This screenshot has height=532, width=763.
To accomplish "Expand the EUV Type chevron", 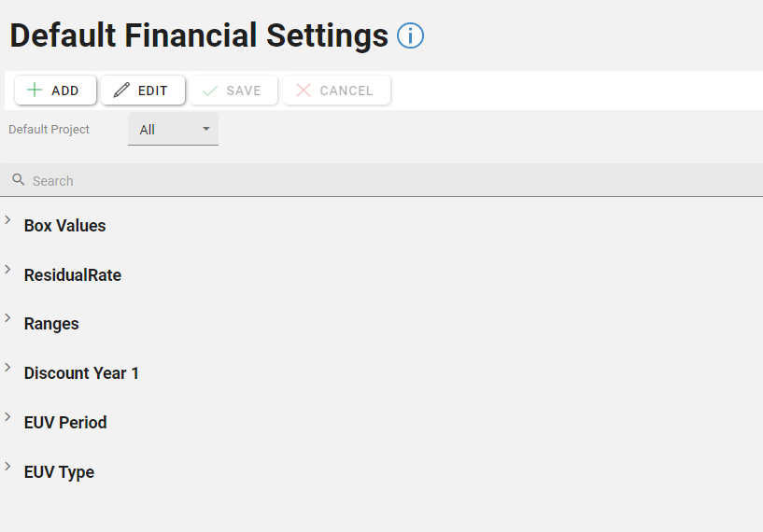I will [x=7, y=466].
